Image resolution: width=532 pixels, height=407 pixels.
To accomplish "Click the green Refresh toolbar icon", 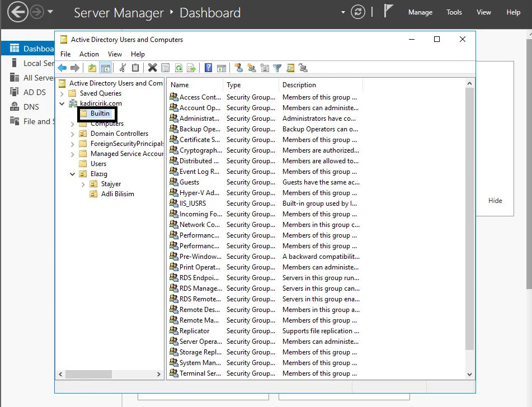I will tap(178, 68).
